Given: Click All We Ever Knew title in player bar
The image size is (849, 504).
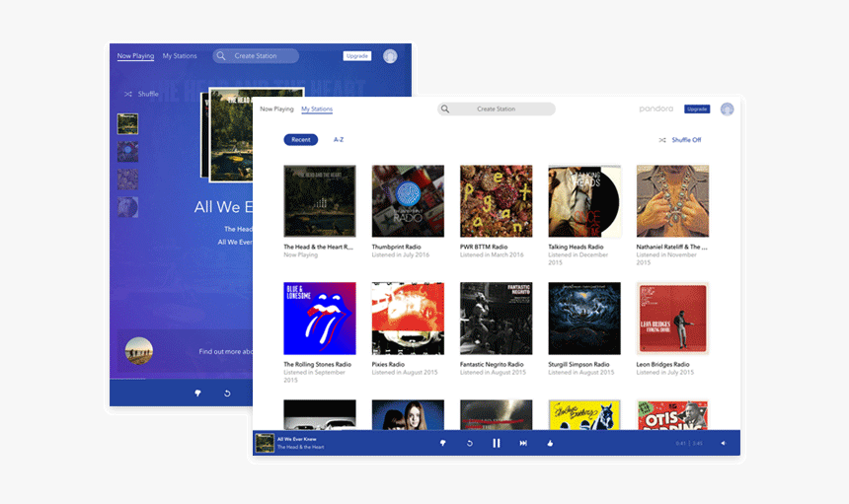Looking at the screenshot, I should [x=297, y=439].
